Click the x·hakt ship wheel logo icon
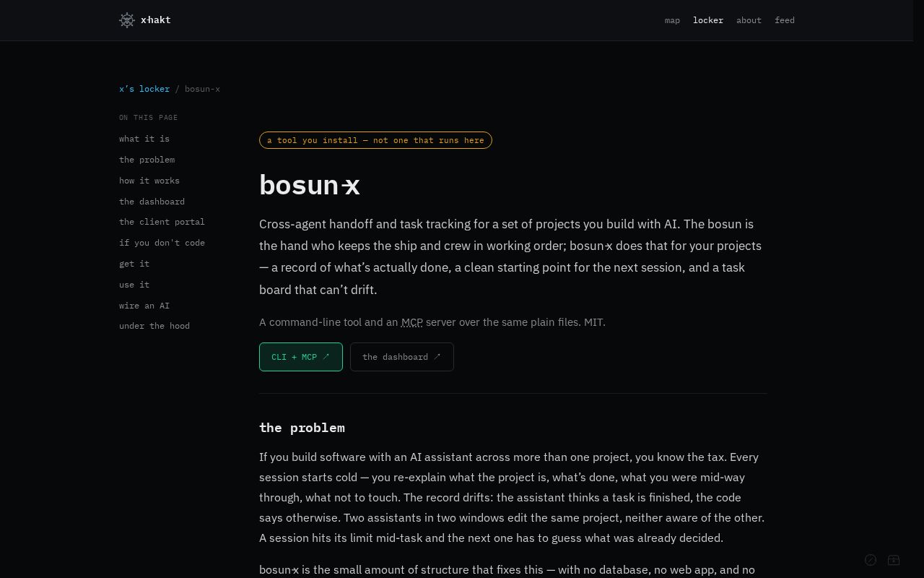924x578 pixels. pyautogui.click(x=127, y=20)
